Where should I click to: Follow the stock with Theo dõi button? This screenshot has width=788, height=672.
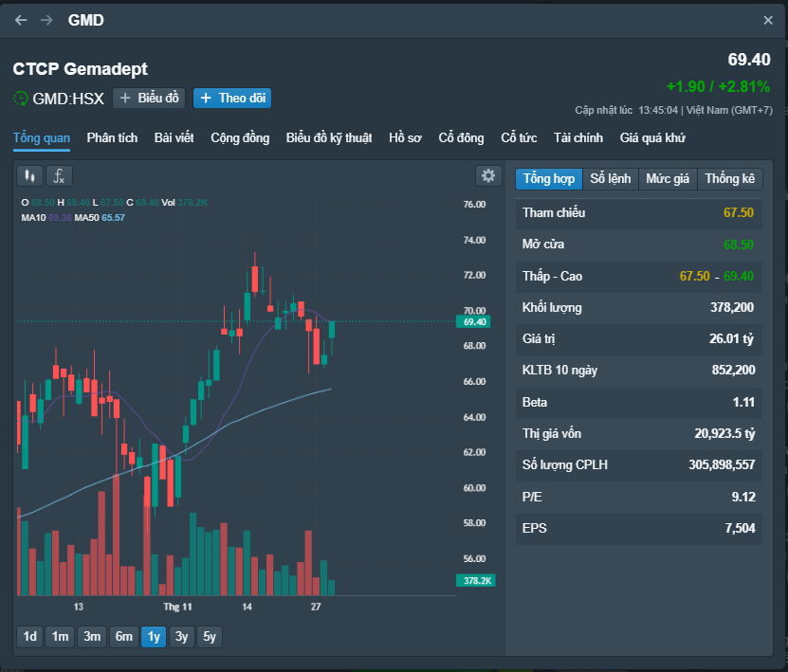click(232, 98)
